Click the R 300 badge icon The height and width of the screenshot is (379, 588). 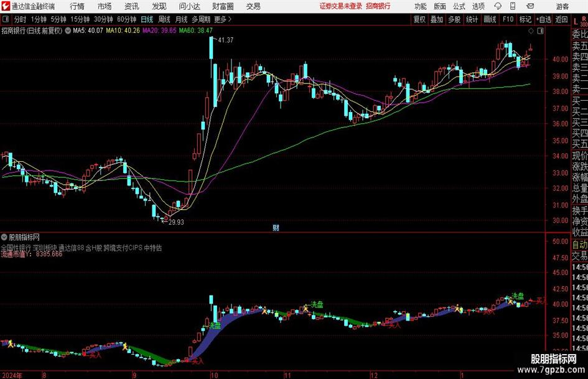584,21
